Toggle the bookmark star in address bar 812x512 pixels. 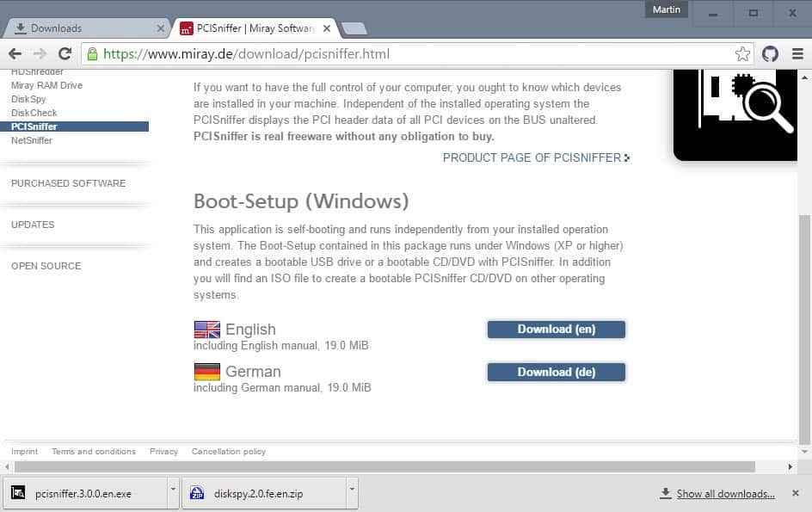pyautogui.click(x=742, y=53)
